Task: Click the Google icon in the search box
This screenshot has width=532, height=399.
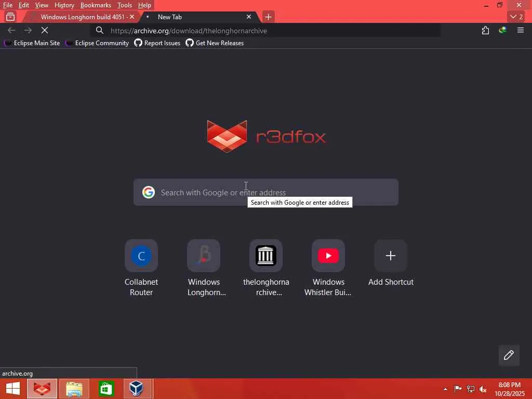Action: (149, 192)
